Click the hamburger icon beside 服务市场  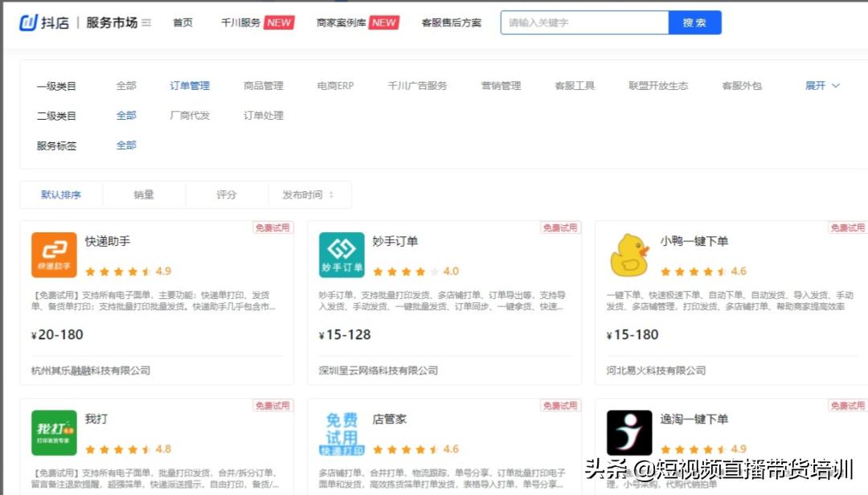145,22
